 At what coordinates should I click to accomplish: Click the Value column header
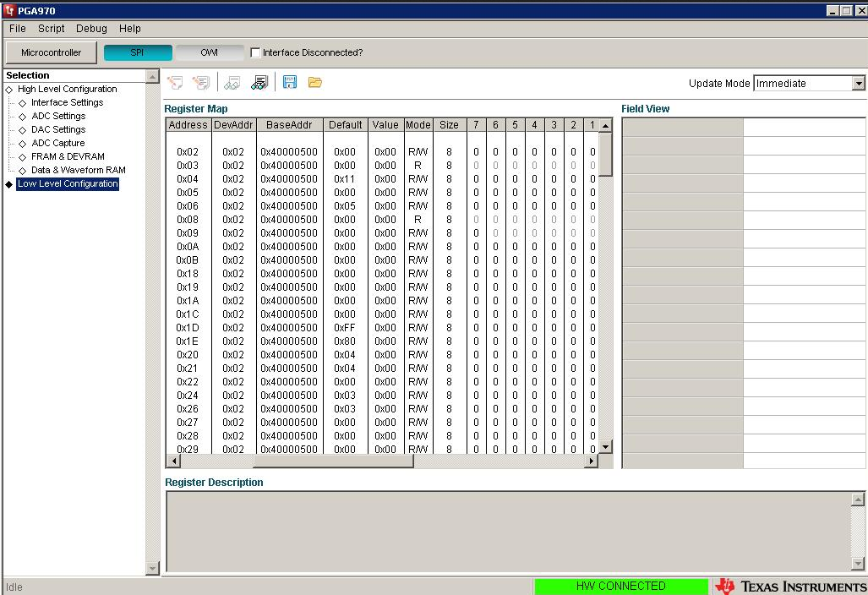[x=385, y=125]
